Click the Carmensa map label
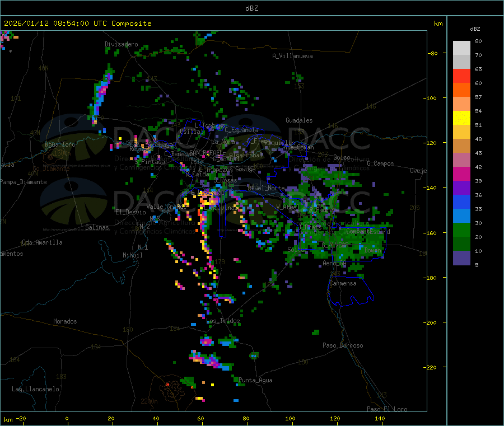 [343, 283]
